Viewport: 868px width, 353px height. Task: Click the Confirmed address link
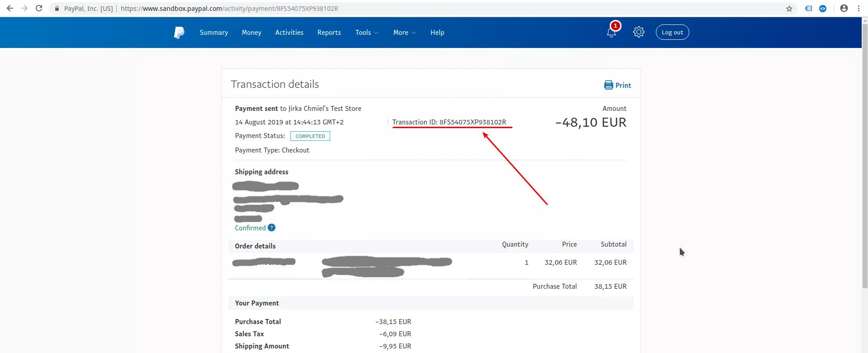[x=250, y=228]
